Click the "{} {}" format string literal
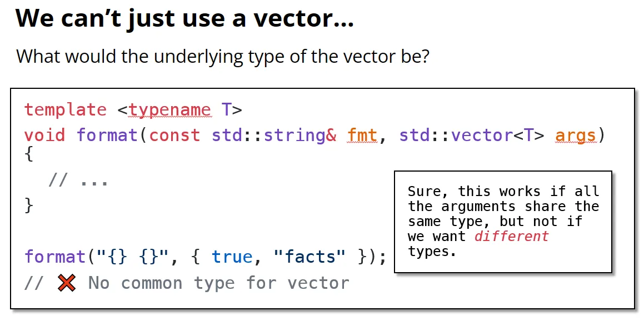Viewport: 644px width, 321px height. tap(133, 257)
